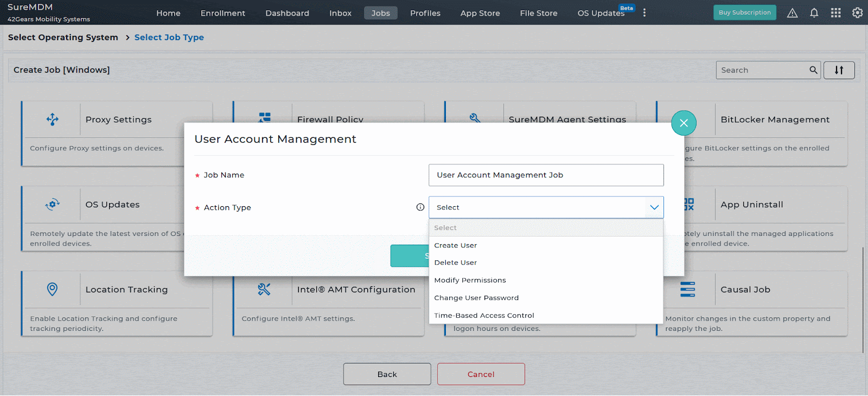Open the Location Tracking card title
The height and width of the screenshot is (396, 868).
126,290
